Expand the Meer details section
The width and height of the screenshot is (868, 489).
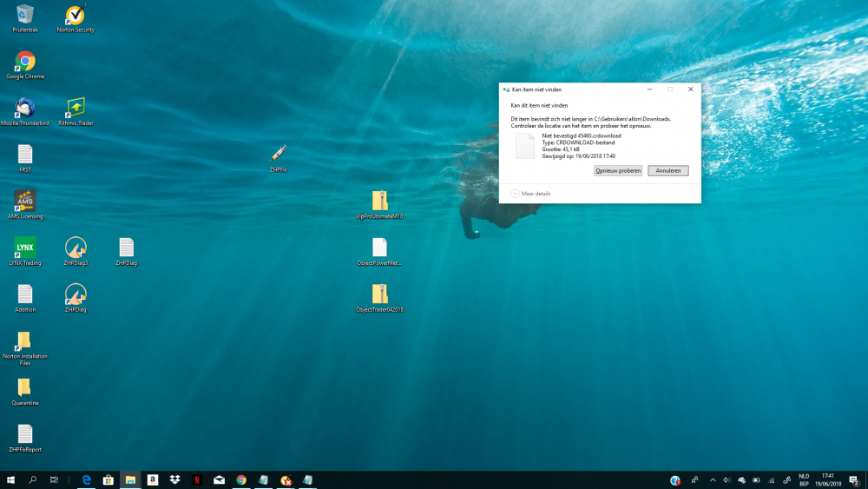tap(530, 194)
